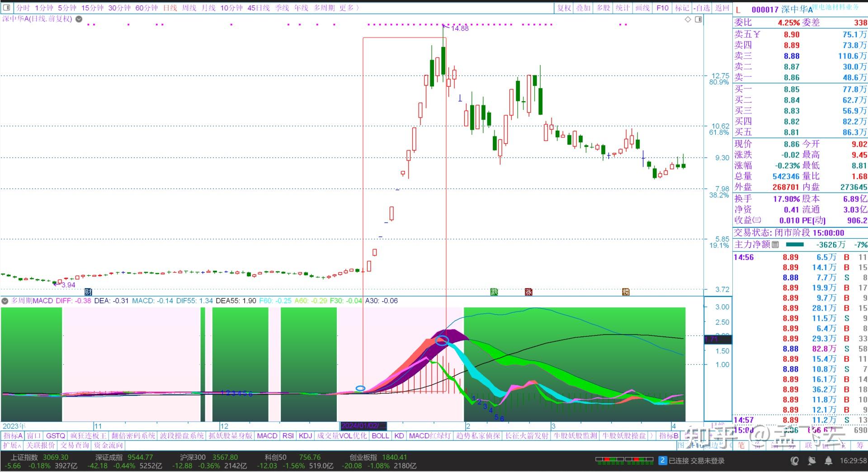
Task: Open 多股 multi-stock view
Action: pos(603,8)
